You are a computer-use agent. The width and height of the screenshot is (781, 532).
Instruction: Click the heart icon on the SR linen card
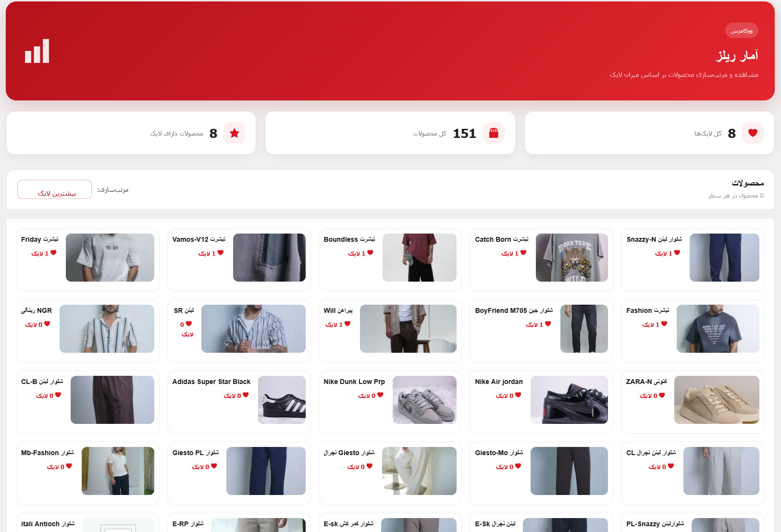point(189,324)
